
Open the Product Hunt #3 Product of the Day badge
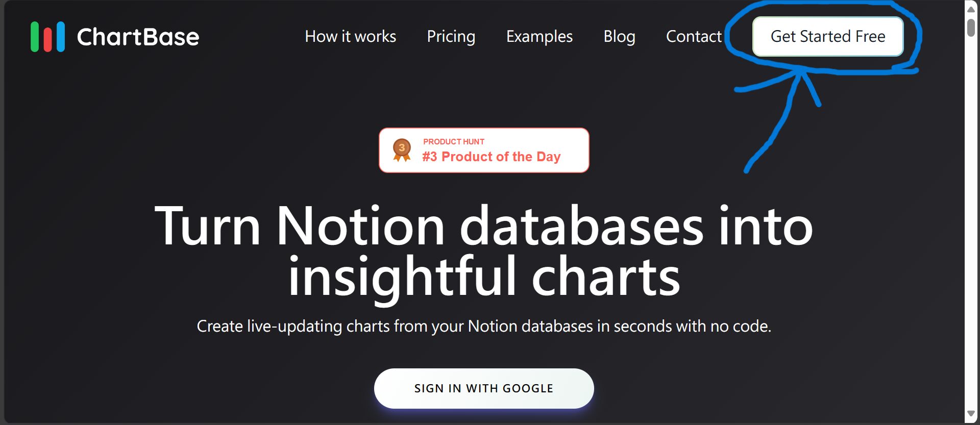483,149
